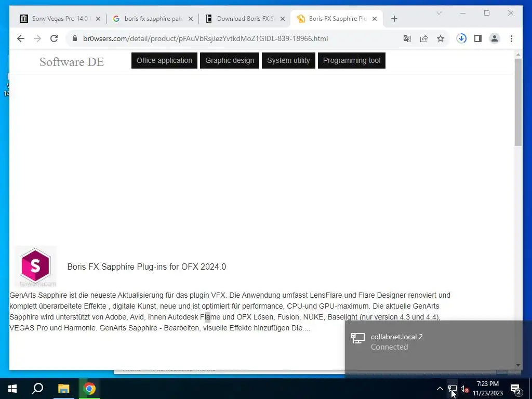Click the Boris FX Sapphire Plug-ins for OFX 2024.0 title
Viewport: 532px width, 399px height.
tap(147, 267)
